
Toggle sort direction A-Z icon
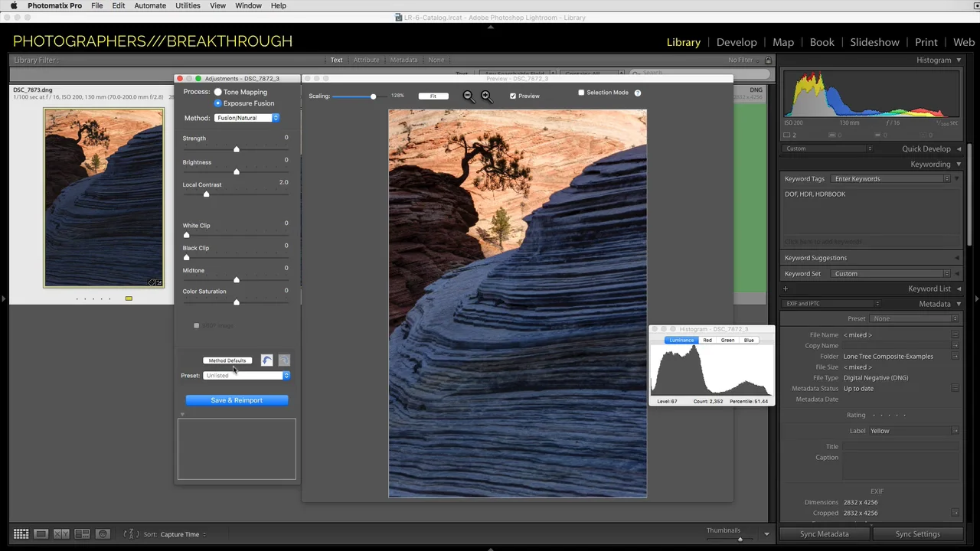coord(131,534)
